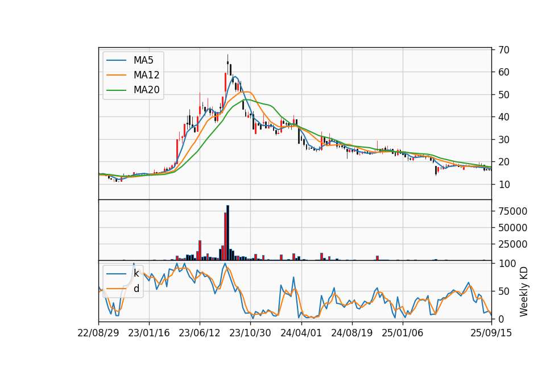Click the 20 price axis label
Viewport: 546px width, 392px height.
[504, 162]
